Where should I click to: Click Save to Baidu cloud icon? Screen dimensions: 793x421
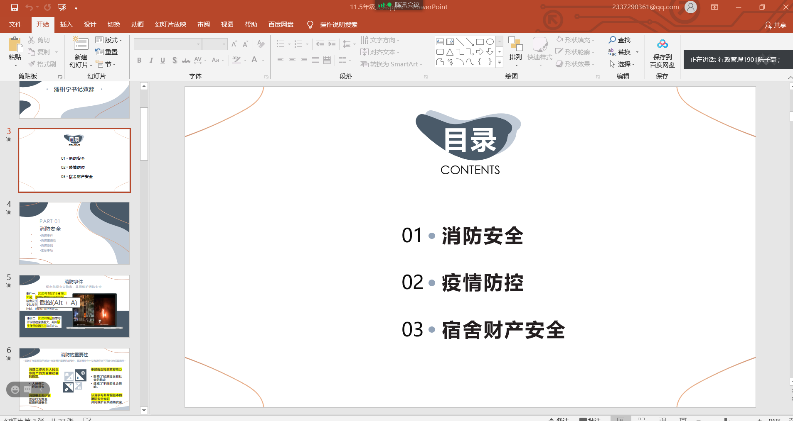point(662,47)
